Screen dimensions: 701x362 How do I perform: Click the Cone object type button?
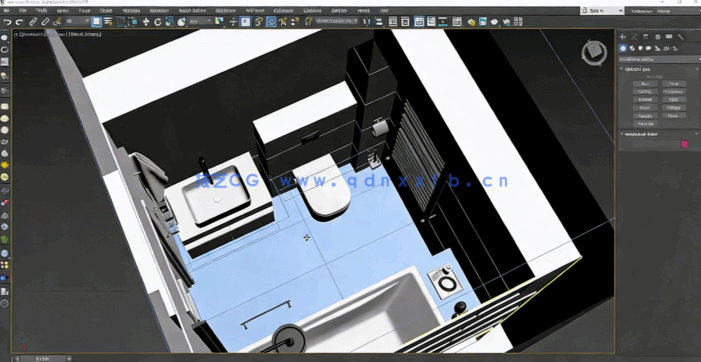(674, 84)
